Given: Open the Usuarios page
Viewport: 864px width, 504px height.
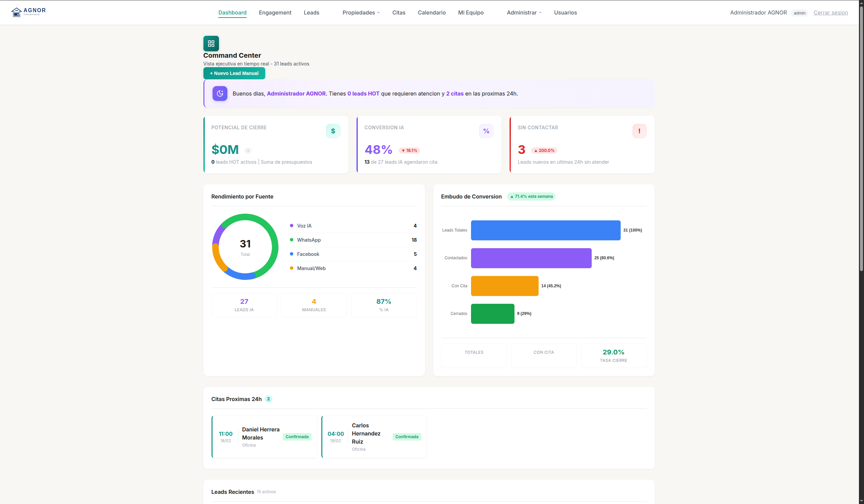Looking at the screenshot, I should (565, 13).
